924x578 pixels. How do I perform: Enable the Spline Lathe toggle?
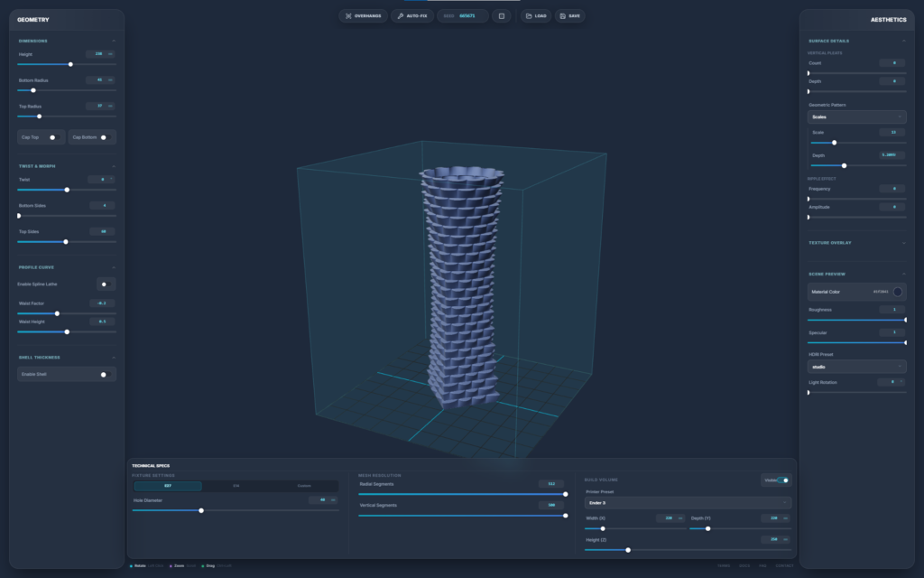coord(104,284)
